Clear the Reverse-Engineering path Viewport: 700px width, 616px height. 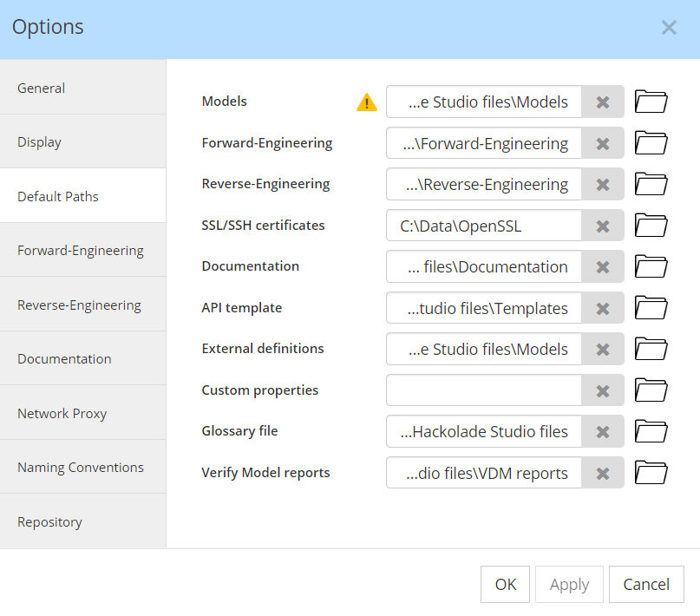pos(603,184)
